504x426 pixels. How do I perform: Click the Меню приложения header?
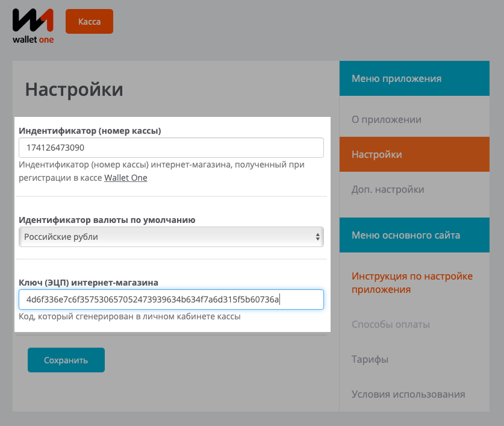coord(415,78)
